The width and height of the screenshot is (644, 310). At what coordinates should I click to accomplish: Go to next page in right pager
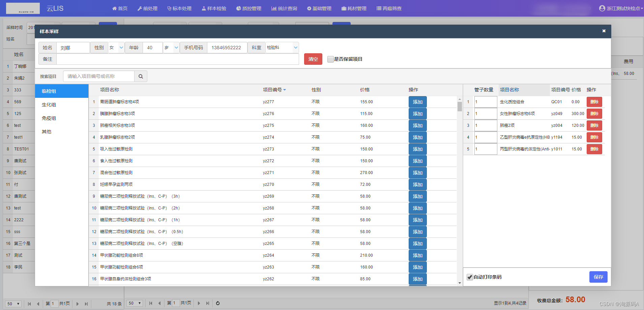pyautogui.click(x=199, y=303)
